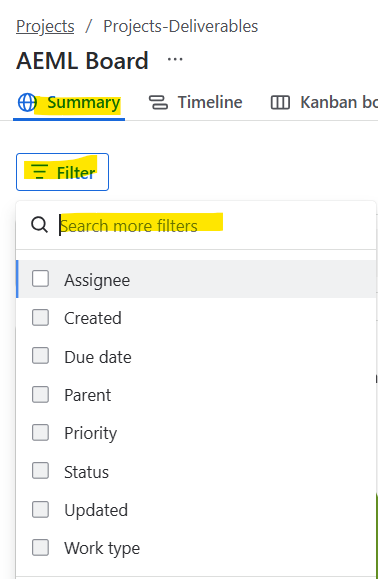Click the filter lines icon
The height and width of the screenshot is (579, 378).
(x=39, y=172)
